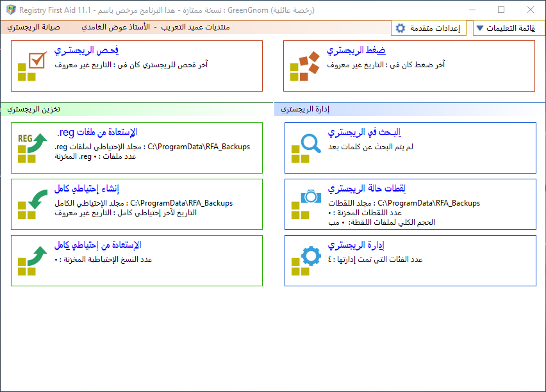Viewport: 546px width, 392px height.
Task: Maximize the Registry First Aid window
Action: pos(501,10)
